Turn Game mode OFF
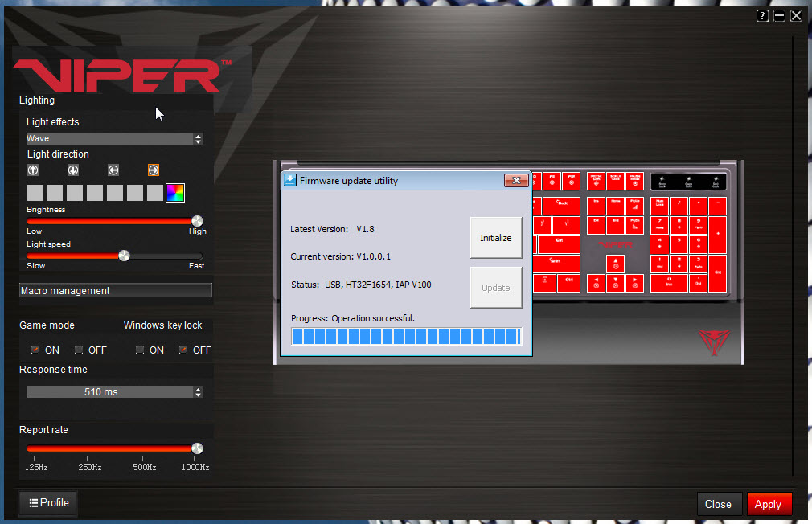 (x=79, y=350)
